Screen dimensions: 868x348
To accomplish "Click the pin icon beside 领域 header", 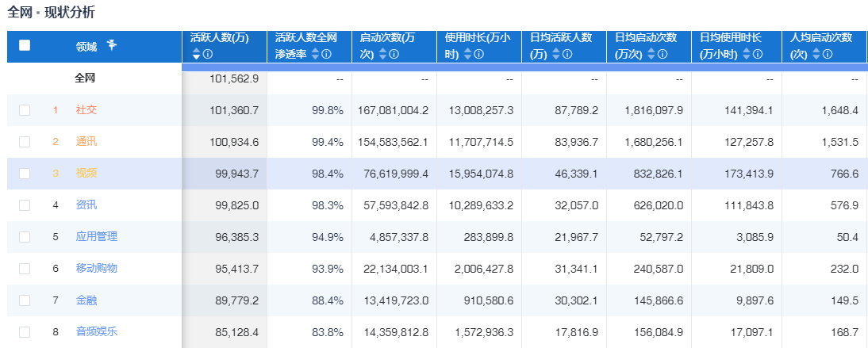I will pyautogui.click(x=111, y=45).
